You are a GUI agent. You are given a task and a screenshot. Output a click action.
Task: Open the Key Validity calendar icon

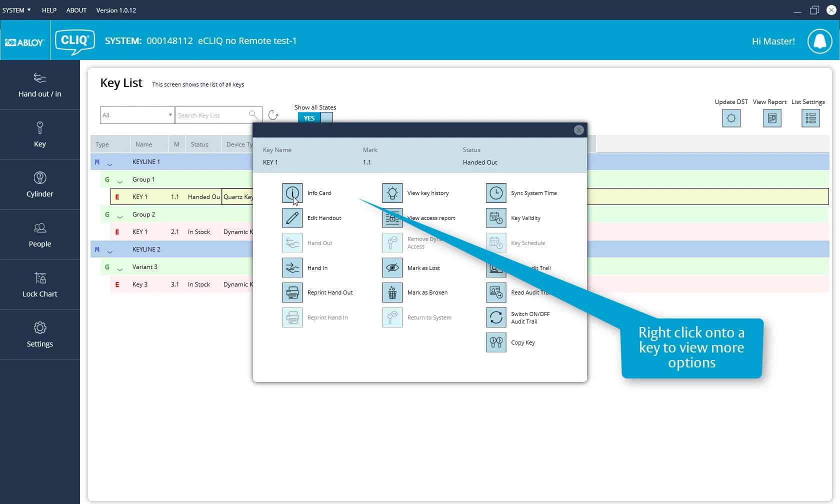[x=496, y=218]
